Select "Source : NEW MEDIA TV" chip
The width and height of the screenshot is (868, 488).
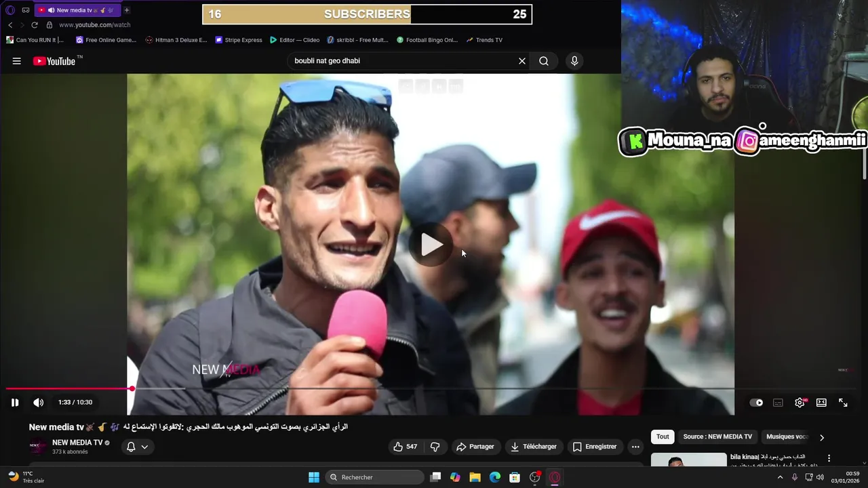pos(717,436)
